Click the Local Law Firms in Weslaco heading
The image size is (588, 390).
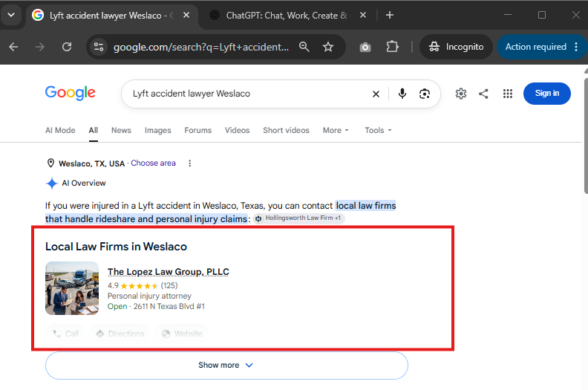[x=117, y=247]
